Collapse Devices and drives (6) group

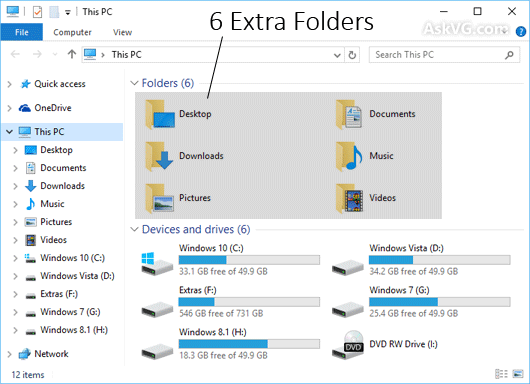point(135,230)
